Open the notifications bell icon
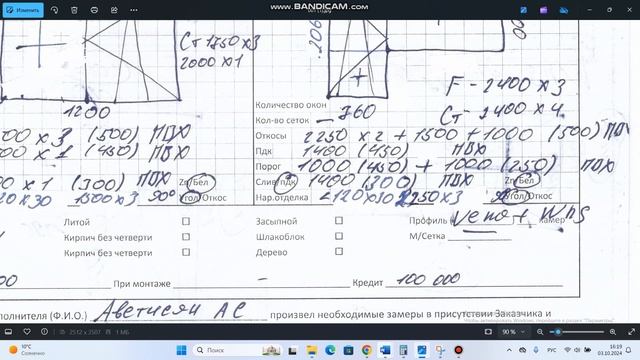Viewport: 640px width, 360px height. coord(629,350)
